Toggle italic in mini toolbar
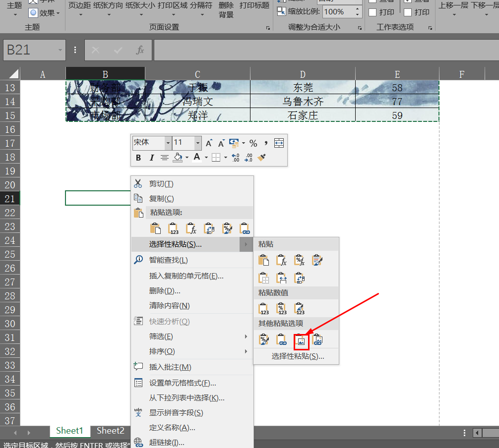 (152, 158)
